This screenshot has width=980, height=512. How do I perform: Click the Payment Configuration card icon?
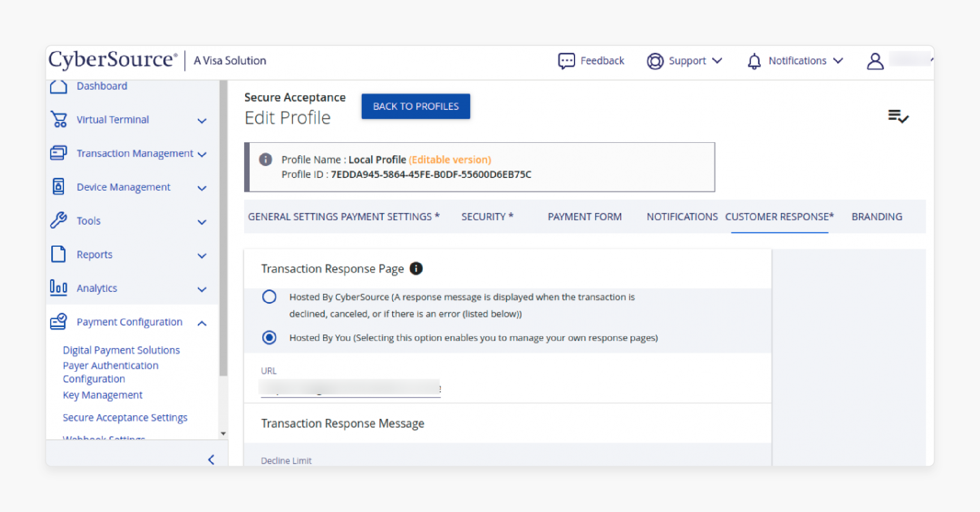pyautogui.click(x=58, y=321)
